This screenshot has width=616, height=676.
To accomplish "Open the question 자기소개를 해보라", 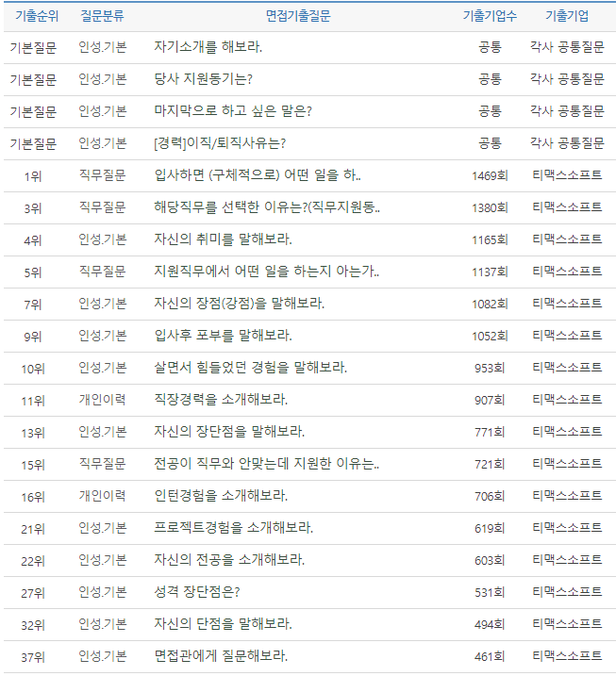I will pyautogui.click(x=208, y=47).
